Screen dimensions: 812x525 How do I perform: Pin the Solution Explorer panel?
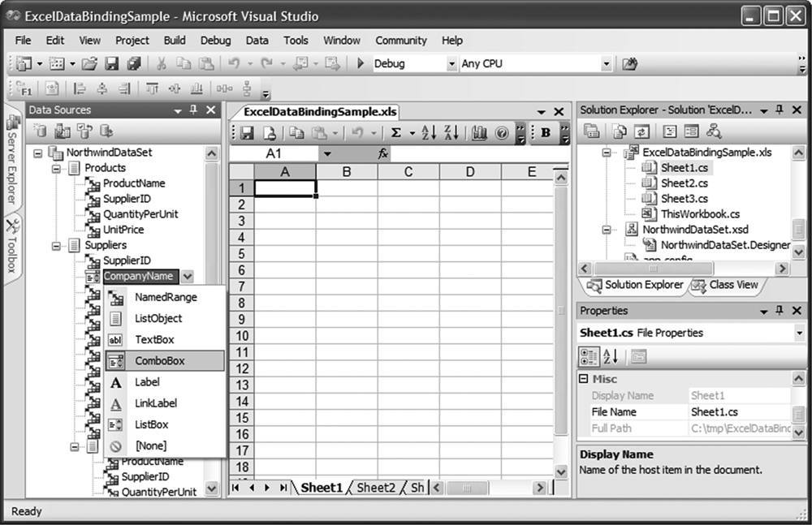(780, 110)
